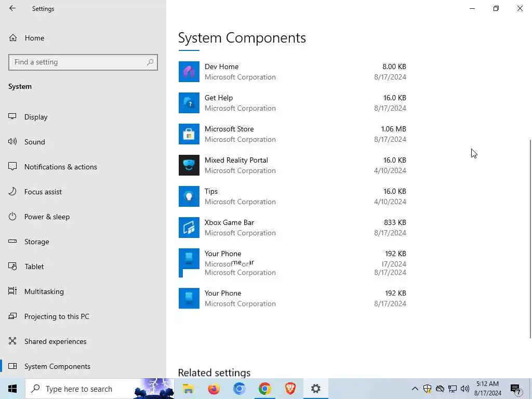This screenshot has height=399, width=532.
Task: Click the 1.06 MB size value
Action: pos(394,129)
